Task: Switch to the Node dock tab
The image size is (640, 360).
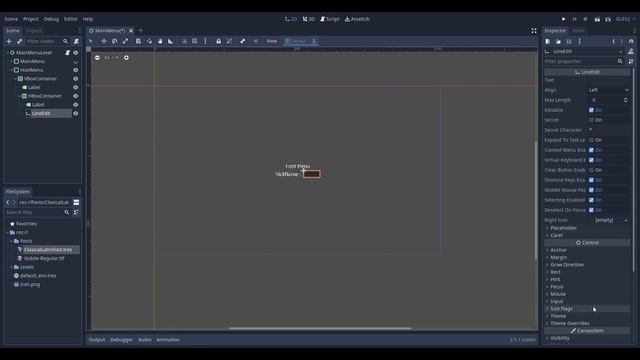Action: point(578,31)
